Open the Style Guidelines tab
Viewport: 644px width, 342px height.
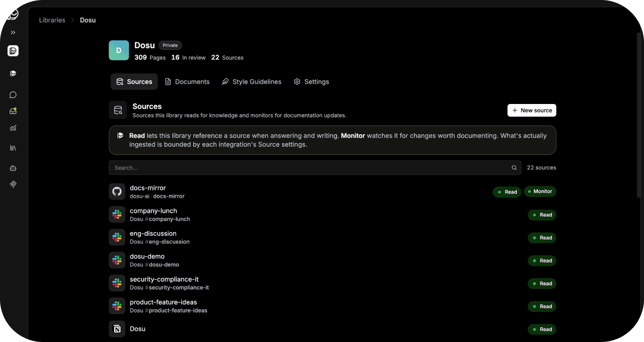coord(252,81)
